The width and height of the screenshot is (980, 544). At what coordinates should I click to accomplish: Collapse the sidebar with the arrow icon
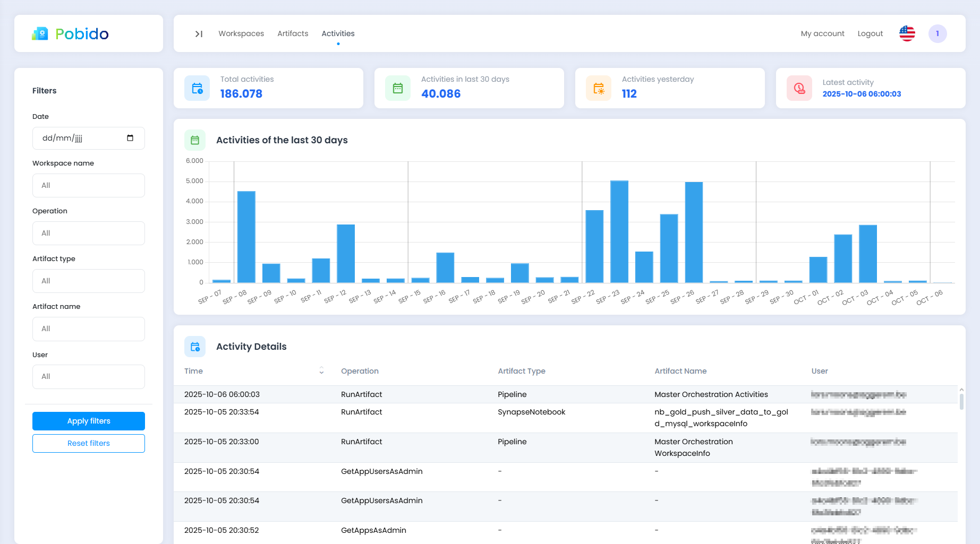(x=199, y=34)
